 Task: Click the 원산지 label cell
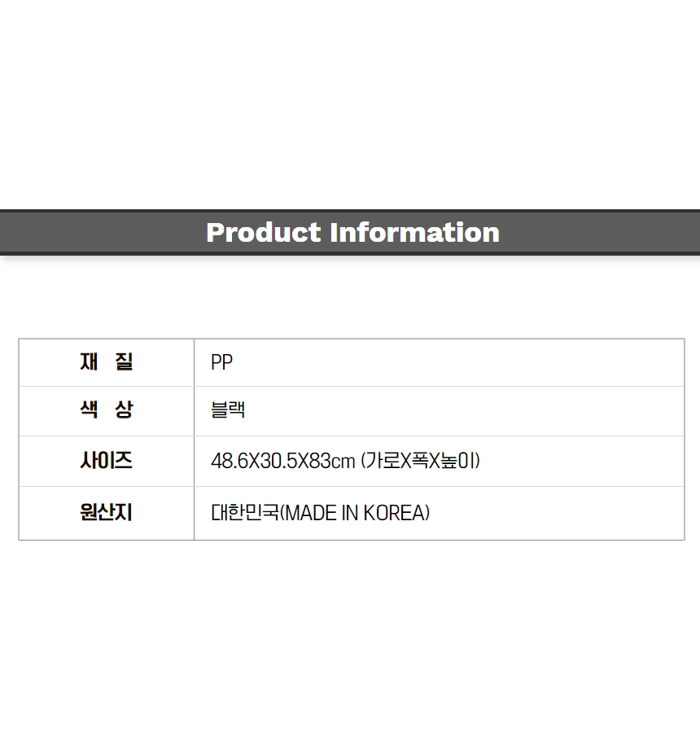pos(107,513)
